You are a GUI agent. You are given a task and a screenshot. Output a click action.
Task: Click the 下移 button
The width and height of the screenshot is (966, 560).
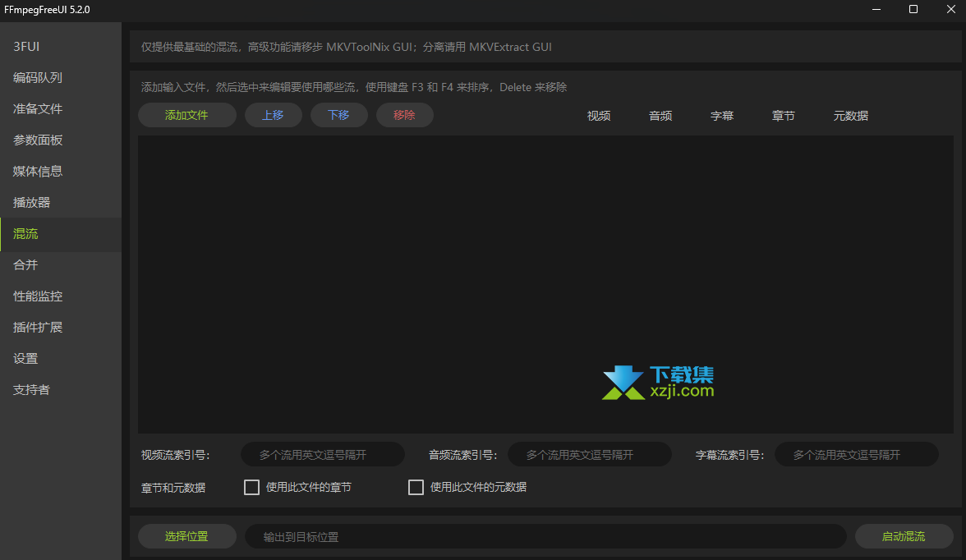338,115
